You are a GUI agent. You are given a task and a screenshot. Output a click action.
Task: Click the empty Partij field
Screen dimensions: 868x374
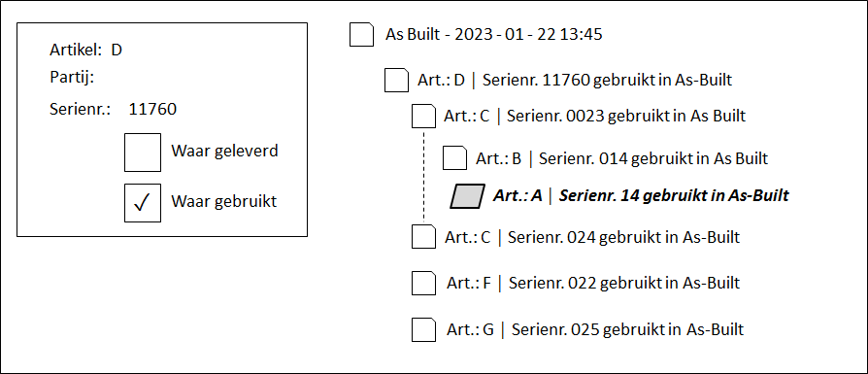point(166,78)
